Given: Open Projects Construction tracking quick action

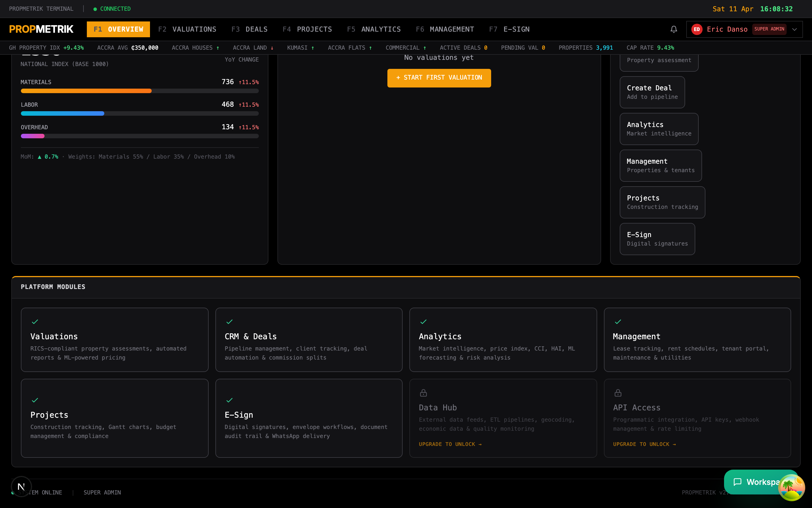Looking at the screenshot, I should tap(662, 202).
